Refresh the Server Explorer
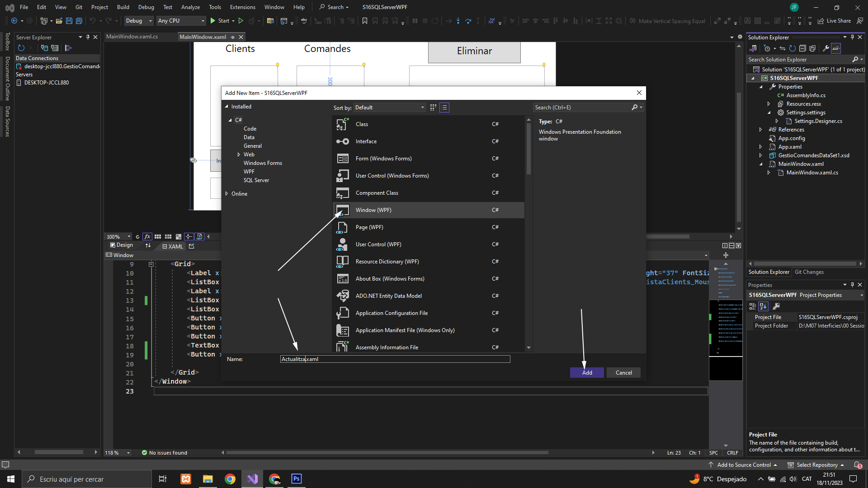This screenshot has width=868, height=488. click(21, 48)
